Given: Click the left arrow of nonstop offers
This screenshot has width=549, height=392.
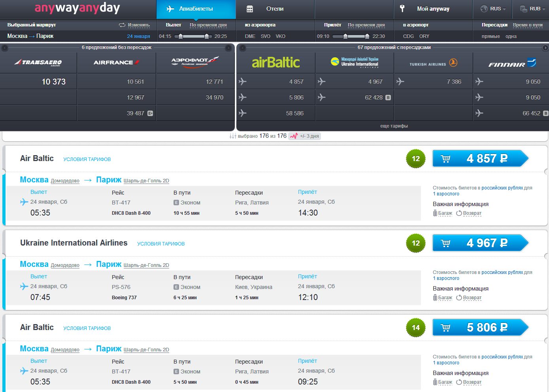Looking at the screenshot, I should (5, 48).
